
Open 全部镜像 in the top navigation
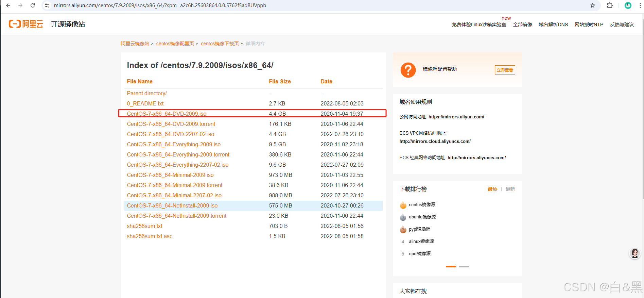pos(523,24)
